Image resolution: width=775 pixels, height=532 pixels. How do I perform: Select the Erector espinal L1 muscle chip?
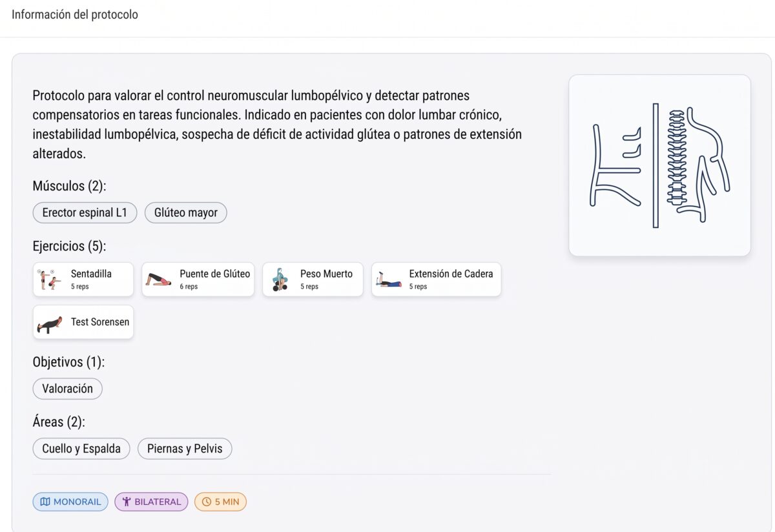85,213
